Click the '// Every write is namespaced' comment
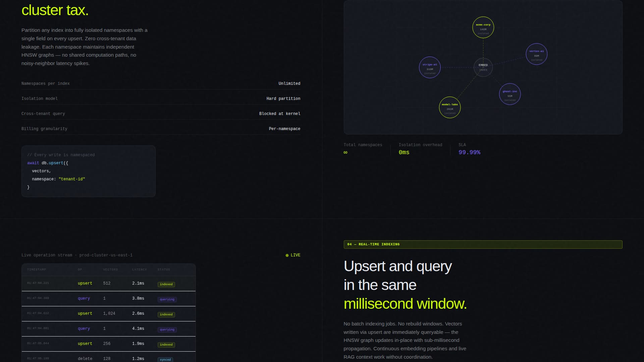The image size is (644, 362). [x=61, y=155]
